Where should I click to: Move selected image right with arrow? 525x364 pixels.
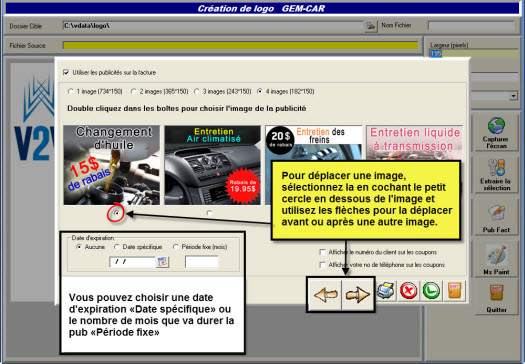(x=357, y=294)
